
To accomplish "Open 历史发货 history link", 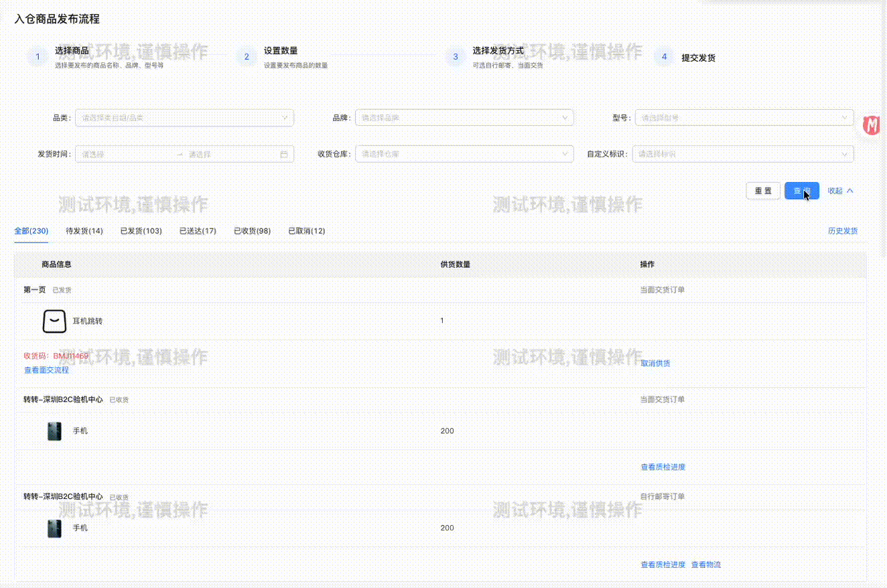I will pyautogui.click(x=843, y=230).
